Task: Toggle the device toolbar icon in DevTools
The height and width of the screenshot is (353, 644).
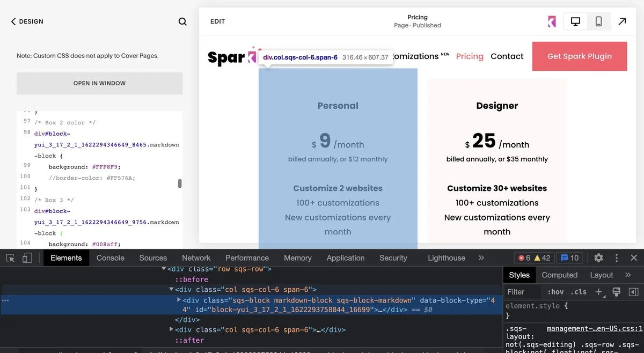Action: point(27,258)
